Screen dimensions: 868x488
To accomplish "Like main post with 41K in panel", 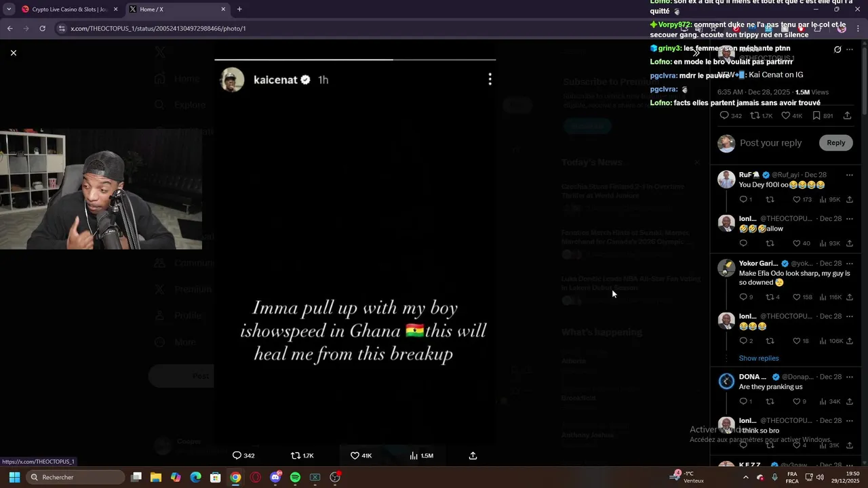I will (792, 116).
